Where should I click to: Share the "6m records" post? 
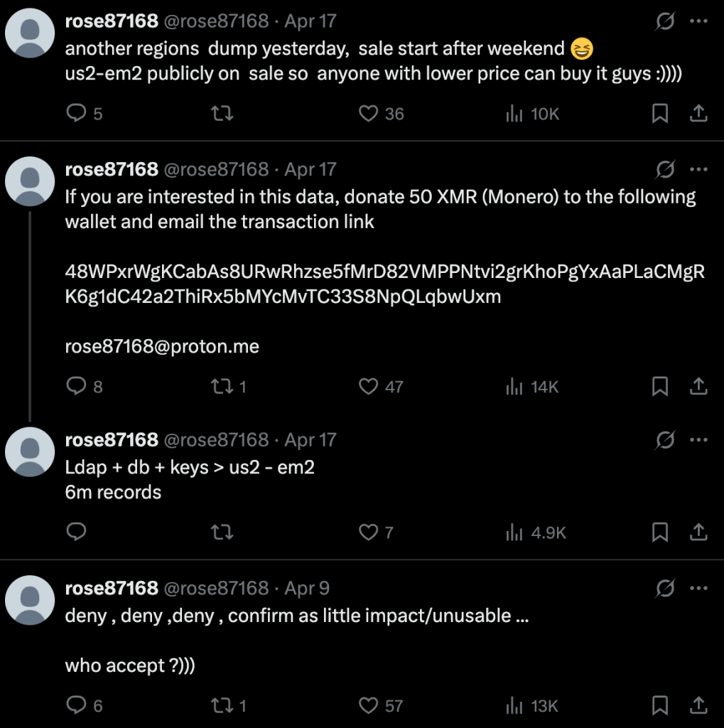coord(698,532)
